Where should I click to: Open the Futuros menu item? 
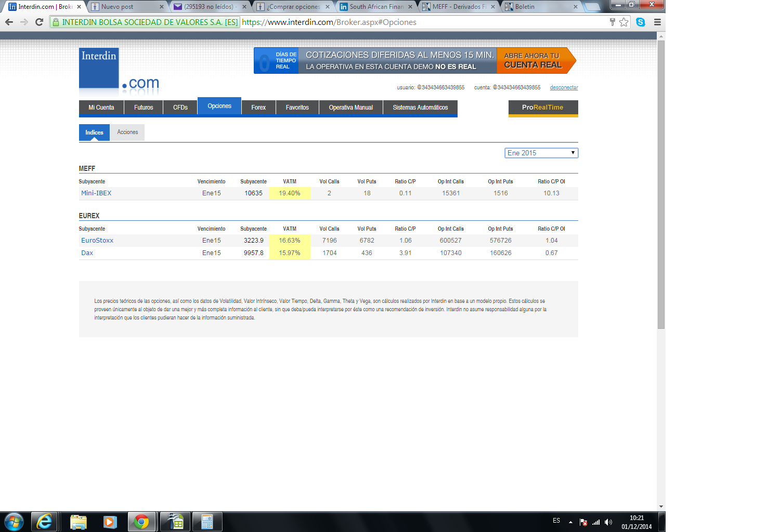[144, 108]
